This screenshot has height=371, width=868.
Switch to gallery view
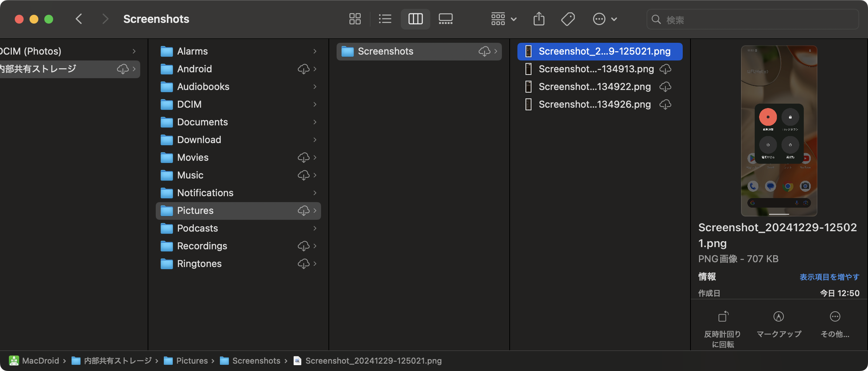(445, 19)
